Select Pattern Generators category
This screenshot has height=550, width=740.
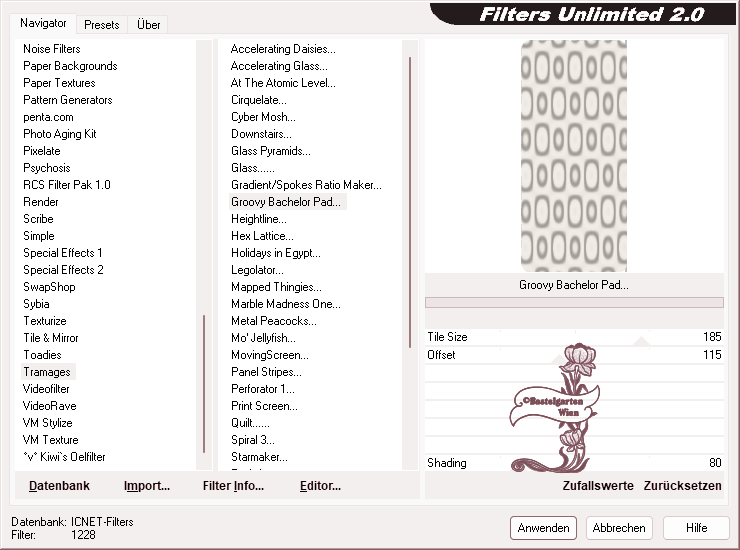coord(68,100)
